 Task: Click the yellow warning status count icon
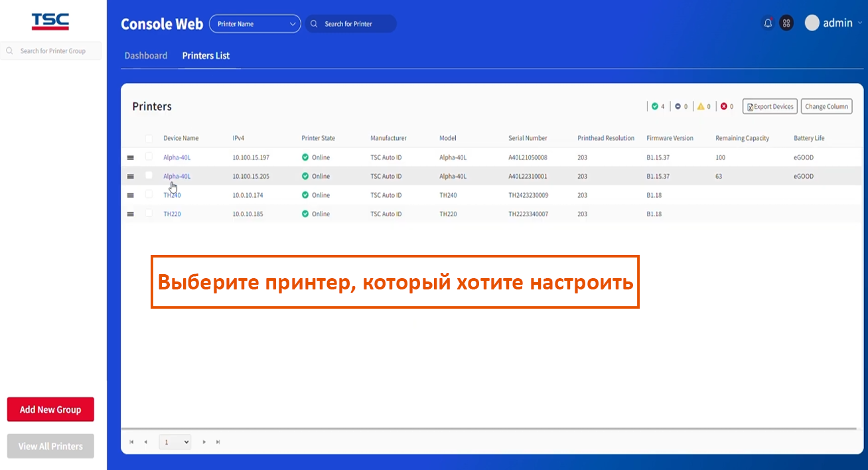click(701, 106)
